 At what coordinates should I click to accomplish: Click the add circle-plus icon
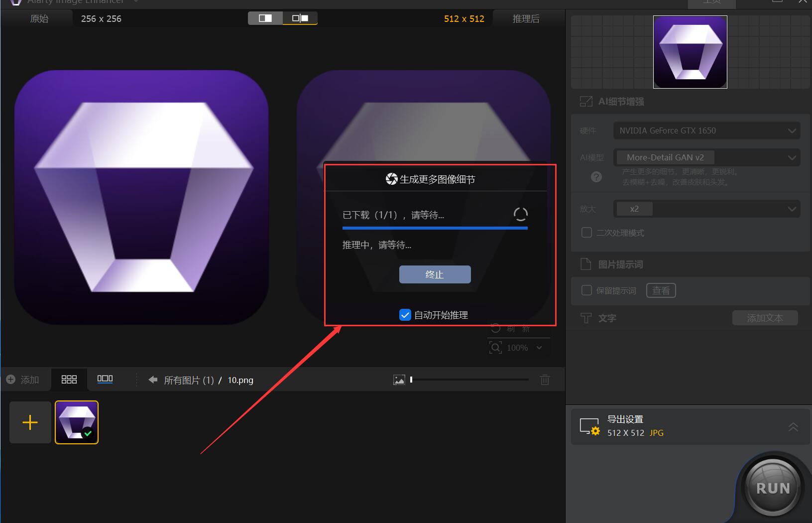point(10,380)
